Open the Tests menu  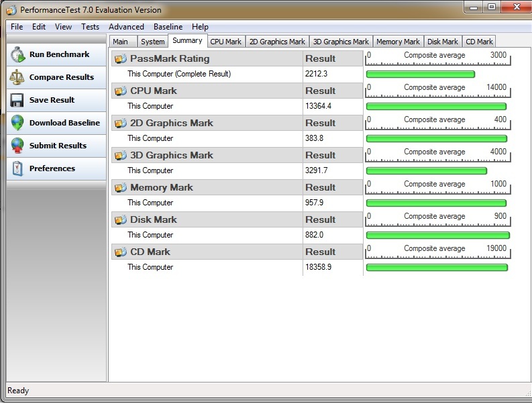pyautogui.click(x=90, y=27)
